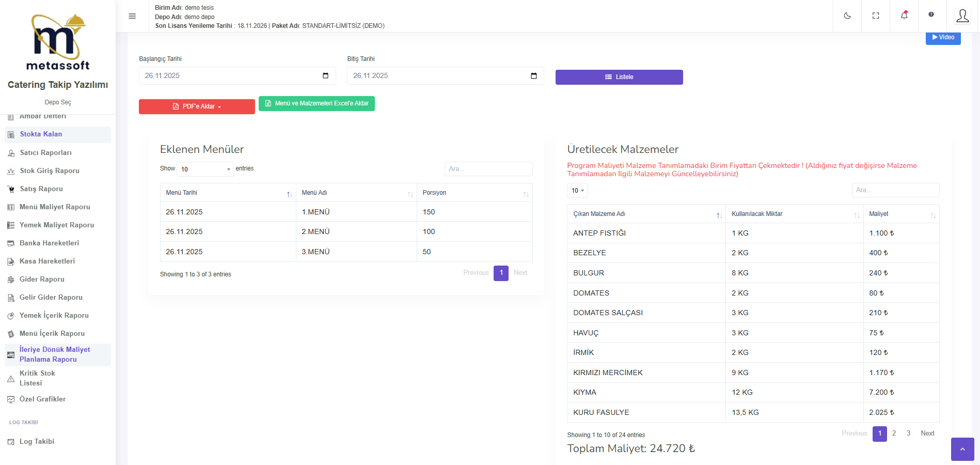The height and width of the screenshot is (465, 980).
Task: Open the user profile icon
Action: pos(962,16)
